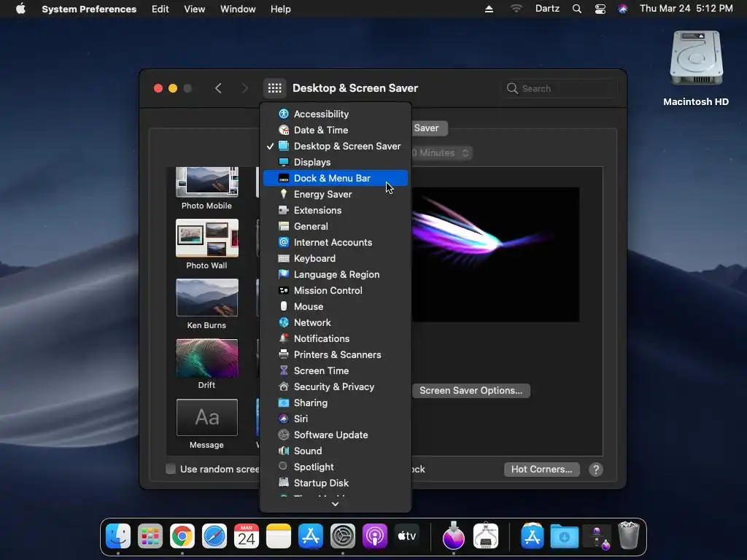This screenshot has height=560, width=747.
Task: Toggle Use random screen saver checkbox
Action: point(171,469)
